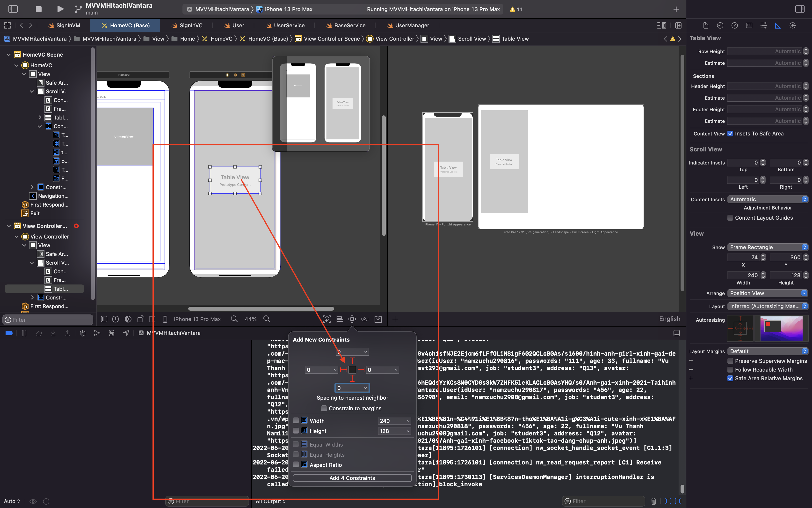Check the Aspect Ratio checkbox
Screen dimensions: 812x508
coord(296,465)
